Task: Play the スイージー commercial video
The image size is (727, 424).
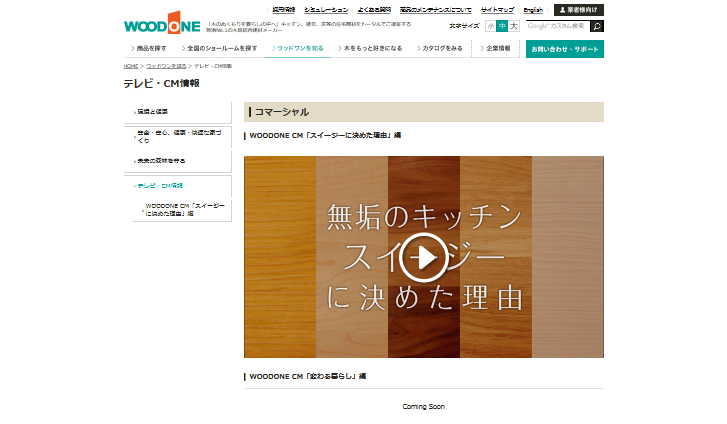Action: pos(423,257)
